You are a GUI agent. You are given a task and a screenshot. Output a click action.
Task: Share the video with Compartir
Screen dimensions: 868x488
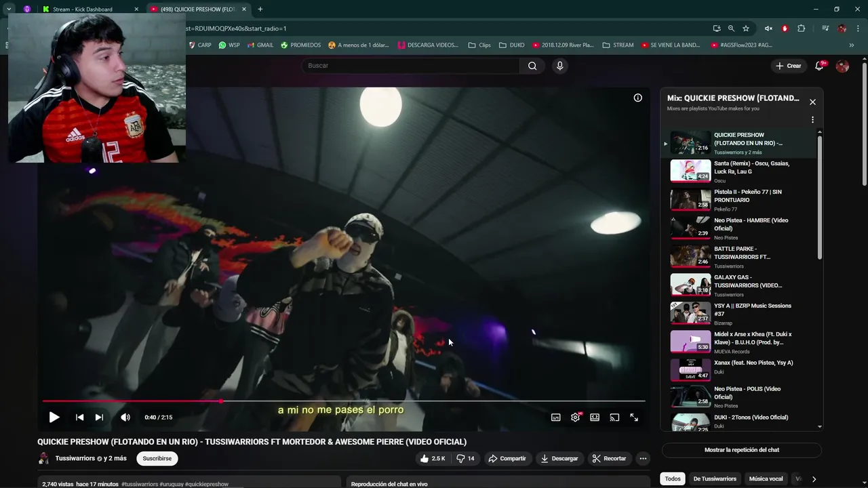click(x=507, y=459)
